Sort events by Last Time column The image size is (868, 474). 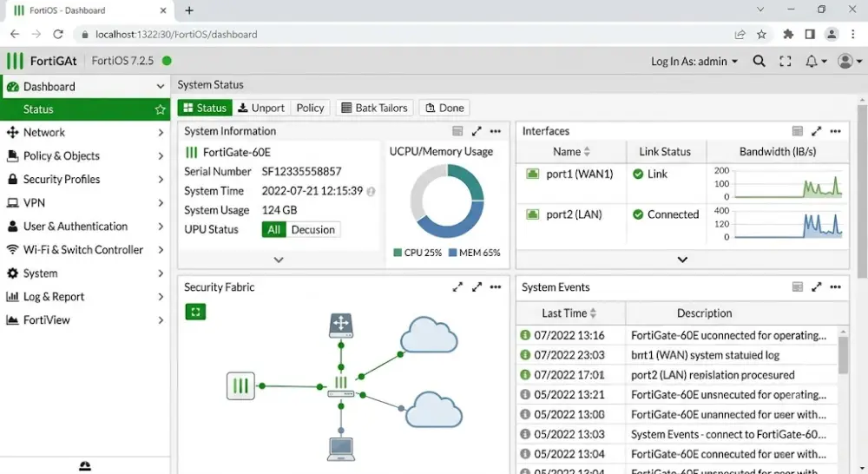pos(569,313)
